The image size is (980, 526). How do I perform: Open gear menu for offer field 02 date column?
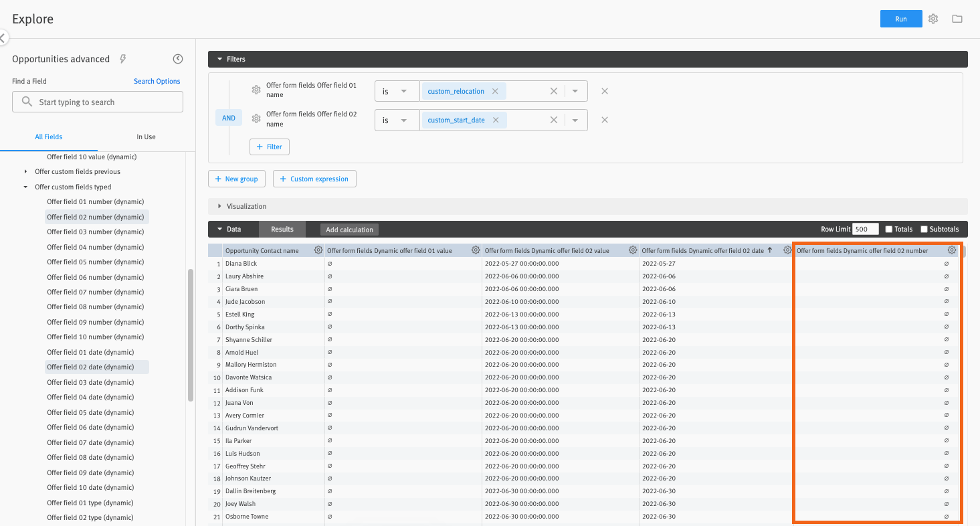click(x=787, y=250)
